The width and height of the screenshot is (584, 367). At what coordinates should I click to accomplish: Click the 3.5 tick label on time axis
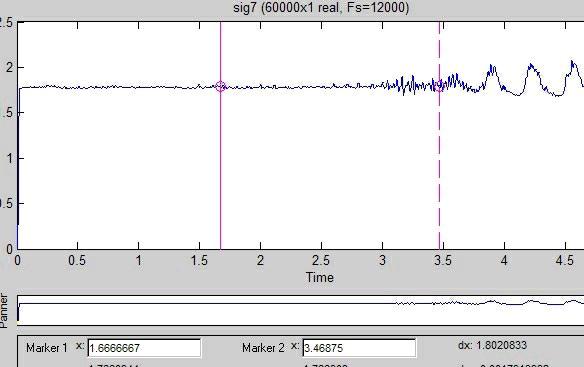coord(443,260)
